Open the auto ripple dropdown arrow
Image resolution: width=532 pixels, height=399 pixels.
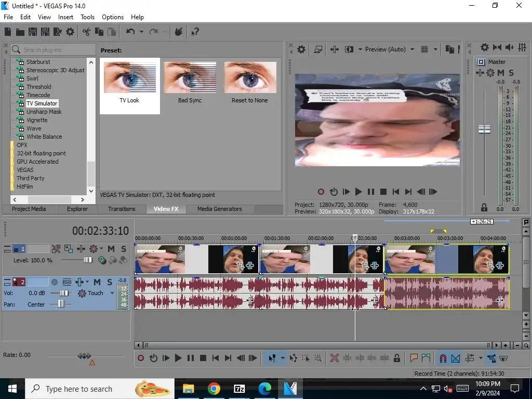click(x=481, y=358)
